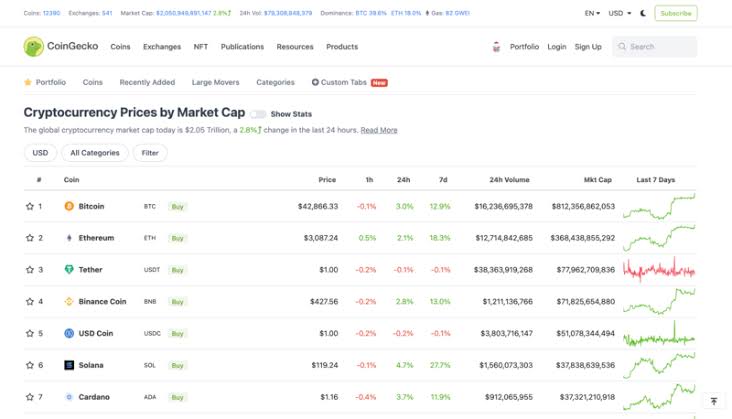732x419 pixels.
Task: Click the green Subscribe button
Action: (x=676, y=13)
